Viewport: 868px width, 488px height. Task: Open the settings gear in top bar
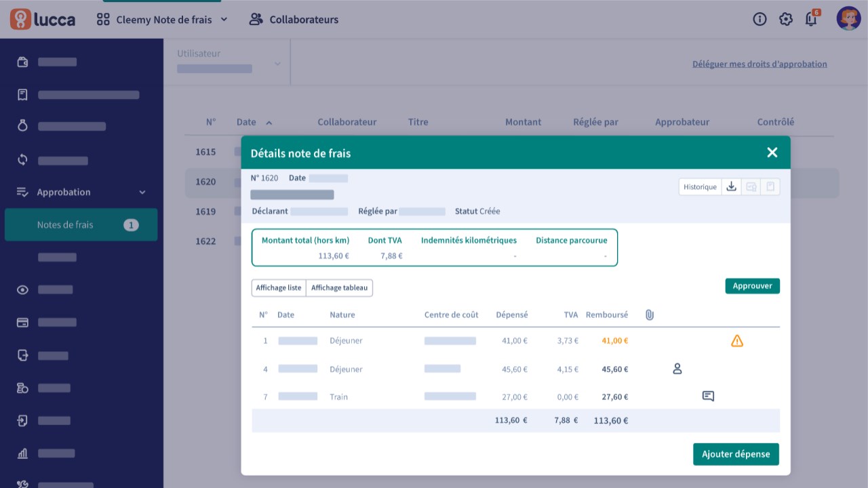(x=785, y=19)
